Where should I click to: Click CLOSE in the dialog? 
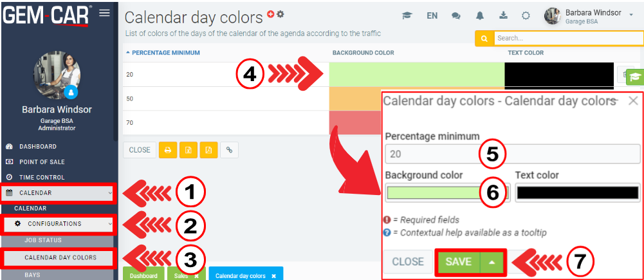[408, 262]
